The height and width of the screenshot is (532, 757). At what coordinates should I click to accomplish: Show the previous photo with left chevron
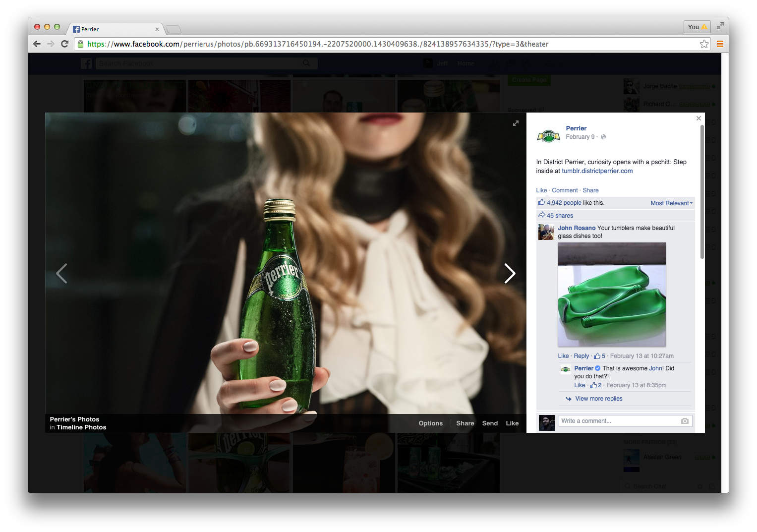coord(61,273)
